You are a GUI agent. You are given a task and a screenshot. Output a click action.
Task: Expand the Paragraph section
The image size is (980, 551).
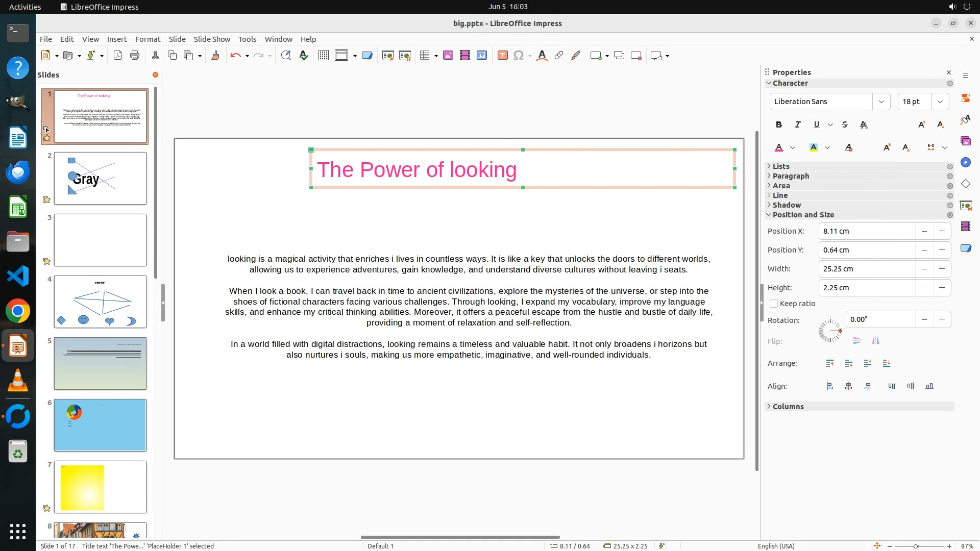coord(791,176)
